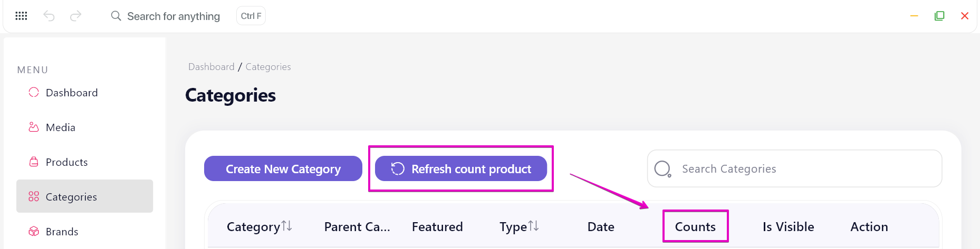Sort table by Type column arrows

[534, 226]
